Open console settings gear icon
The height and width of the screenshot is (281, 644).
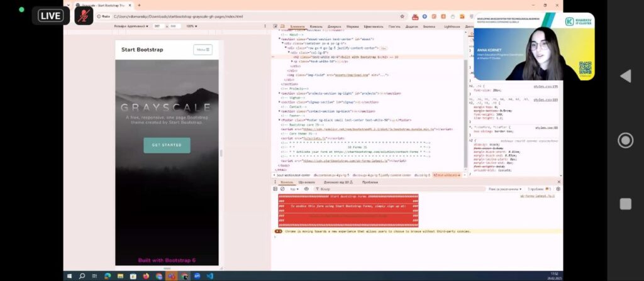(x=558, y=189)
